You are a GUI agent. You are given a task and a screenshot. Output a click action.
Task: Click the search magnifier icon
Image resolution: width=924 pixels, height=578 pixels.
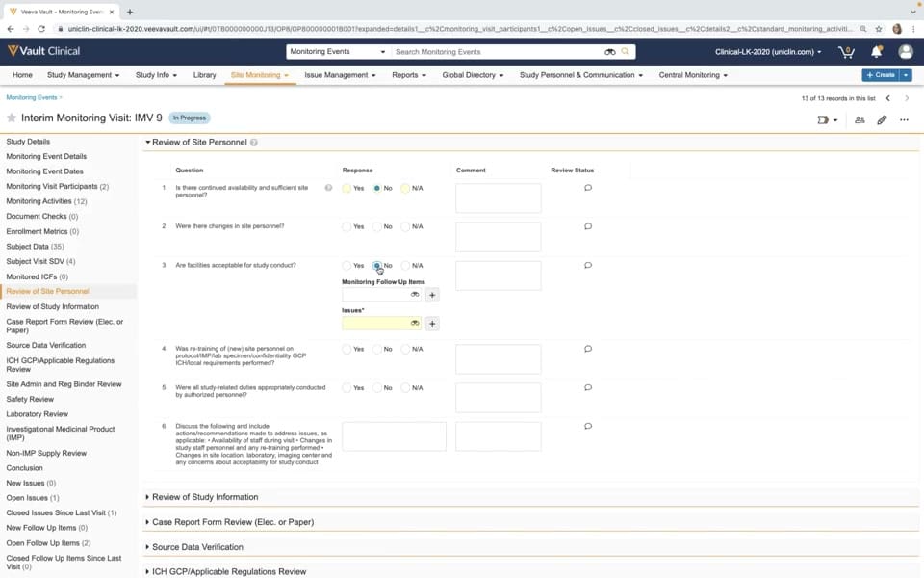click(x=626, y=51)
